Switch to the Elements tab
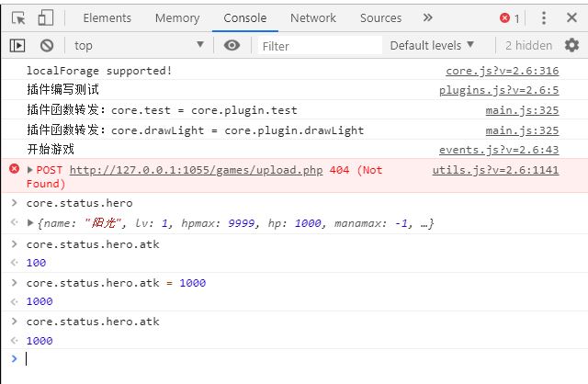This screenshot has height=384, width=588. pyautogui.click(x=107, y=17)
